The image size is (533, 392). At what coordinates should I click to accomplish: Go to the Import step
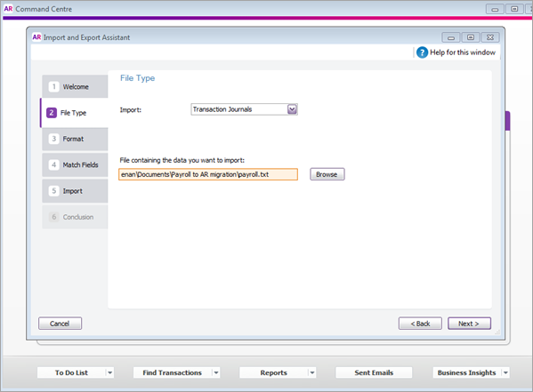click(x=75, y=191)
